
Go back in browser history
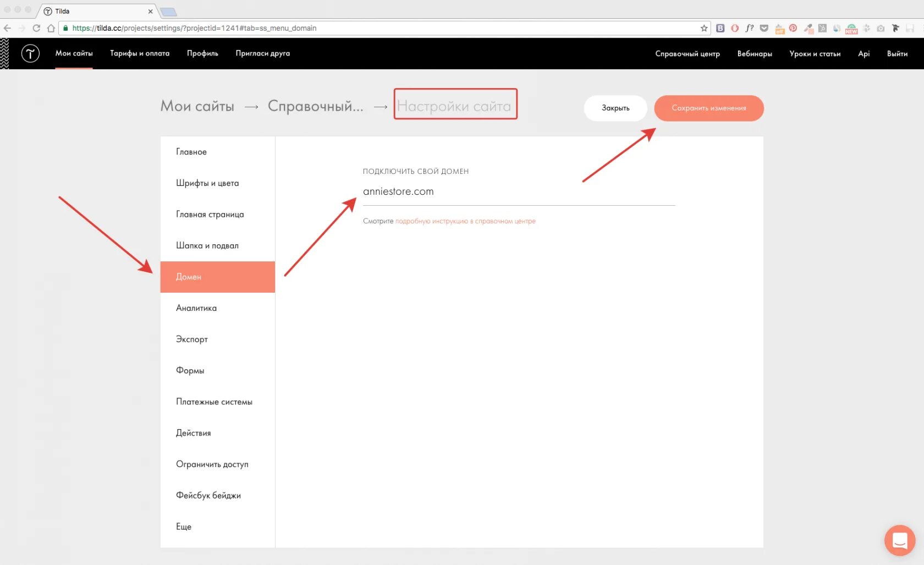tap(7, 28)
